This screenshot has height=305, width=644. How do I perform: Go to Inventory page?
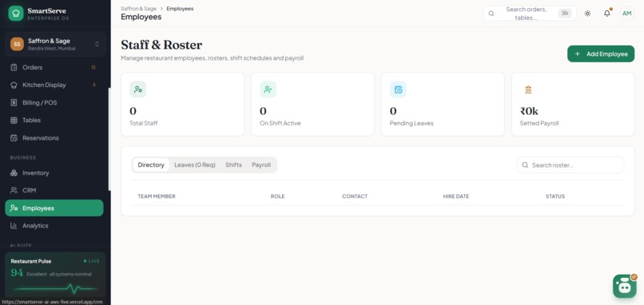[x=54, y=172]
